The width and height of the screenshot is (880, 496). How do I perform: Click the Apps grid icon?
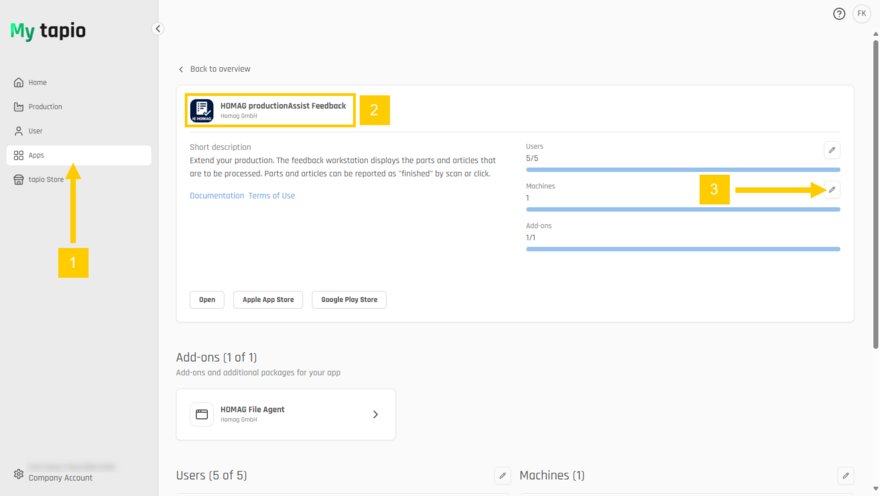click(19, 155)
